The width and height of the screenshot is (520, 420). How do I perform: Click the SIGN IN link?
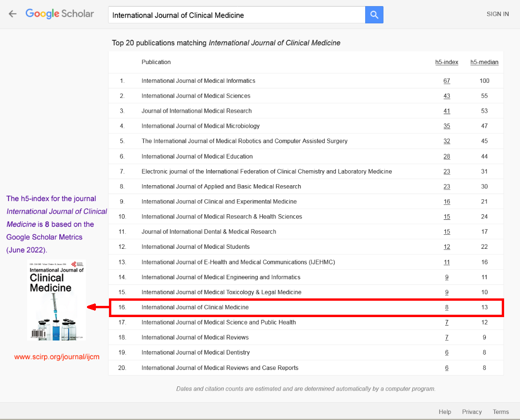tap(498, 14)
